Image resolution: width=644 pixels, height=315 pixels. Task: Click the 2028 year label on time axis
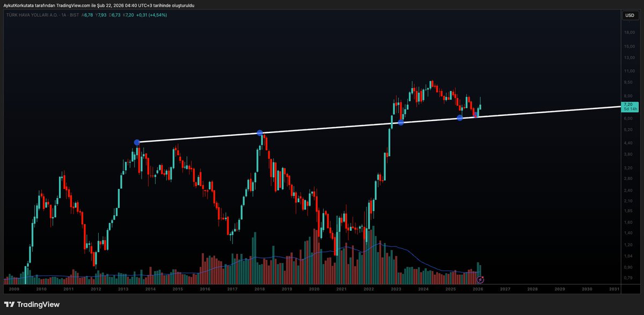click(x=532, y=289)
